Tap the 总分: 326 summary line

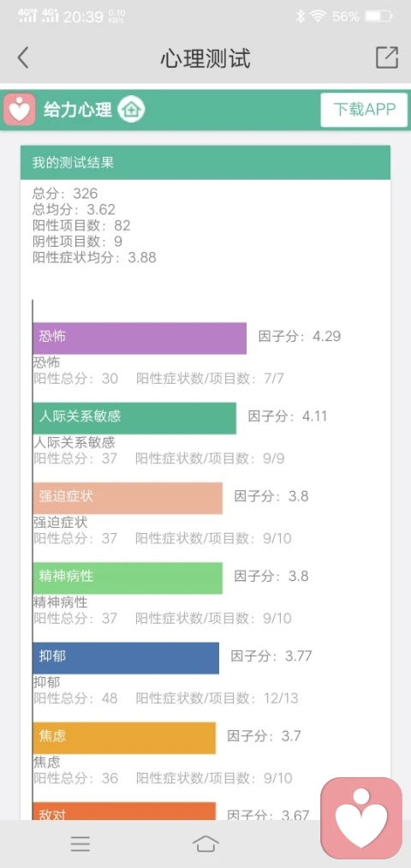[x=65, y=194]
